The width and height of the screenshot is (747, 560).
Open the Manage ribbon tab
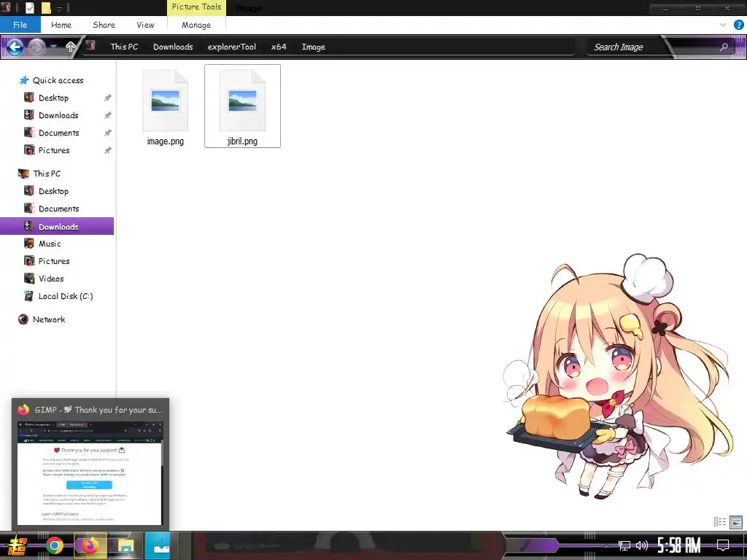click(x=196, y=25)
